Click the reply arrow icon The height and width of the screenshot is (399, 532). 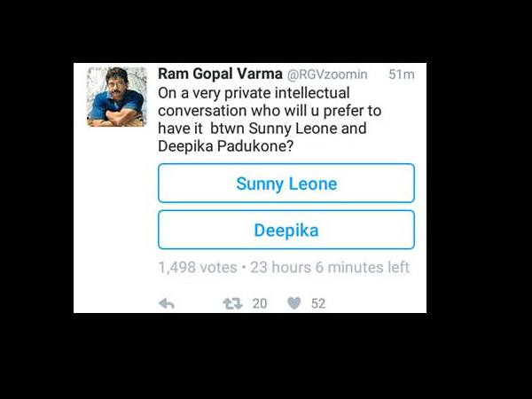pos(166,303)
